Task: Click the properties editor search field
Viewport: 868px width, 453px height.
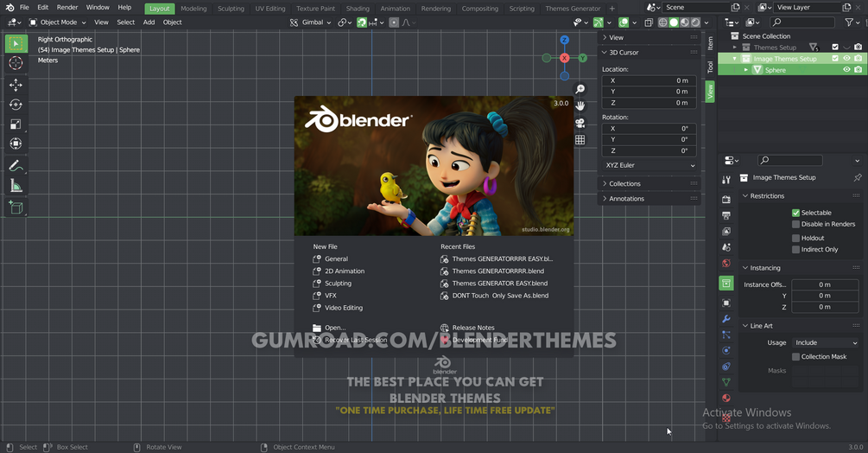Action: click(789, 161)
